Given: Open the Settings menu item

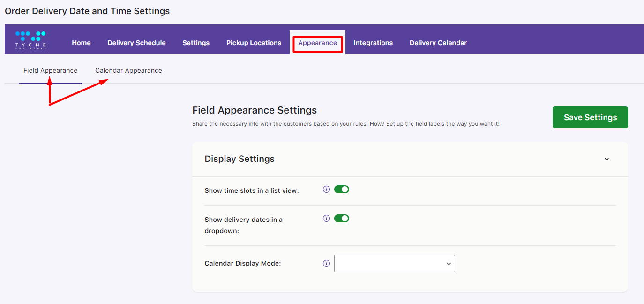Looking at the screenshot, I should pyautogui.click(x=195, y=42).
